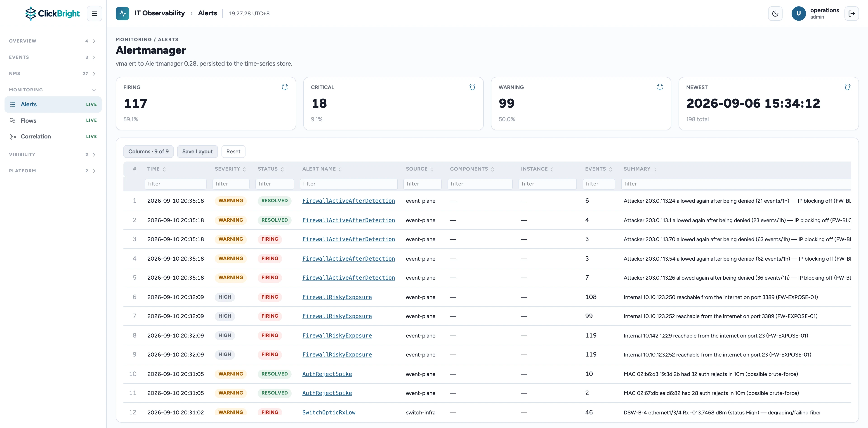Click the Time filter input
The height and width of the screenshot is (428, 868).
176,184
